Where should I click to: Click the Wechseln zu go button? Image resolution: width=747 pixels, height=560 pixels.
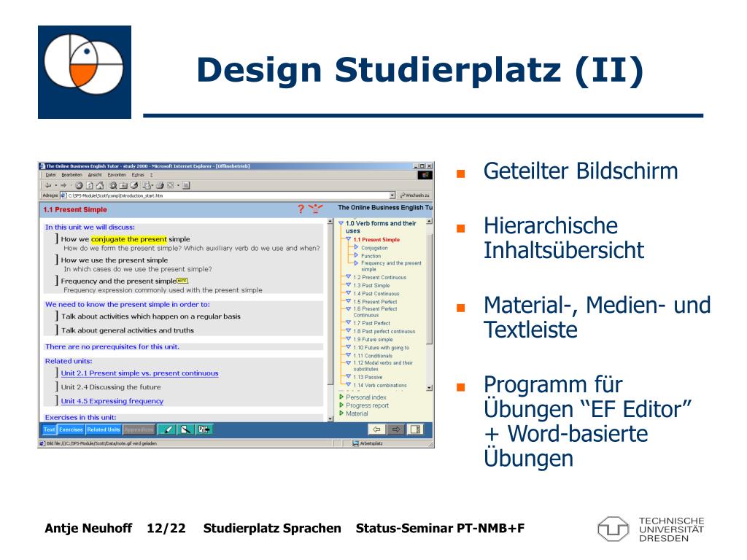415,195
